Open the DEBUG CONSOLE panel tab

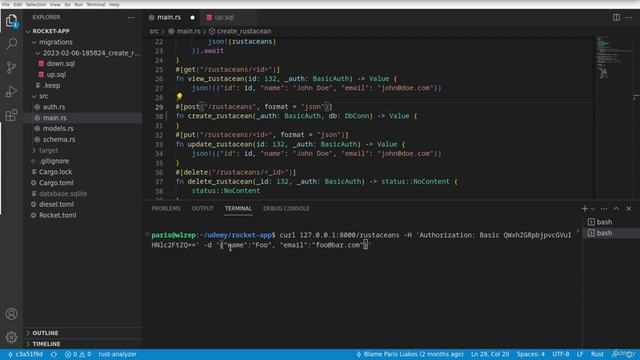point(286,209)
